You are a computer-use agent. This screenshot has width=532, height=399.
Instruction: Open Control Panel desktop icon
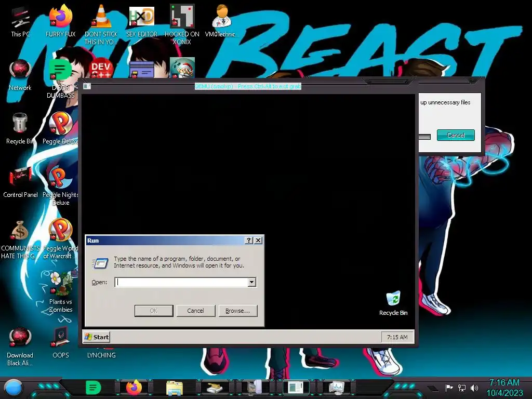(20, 182)
